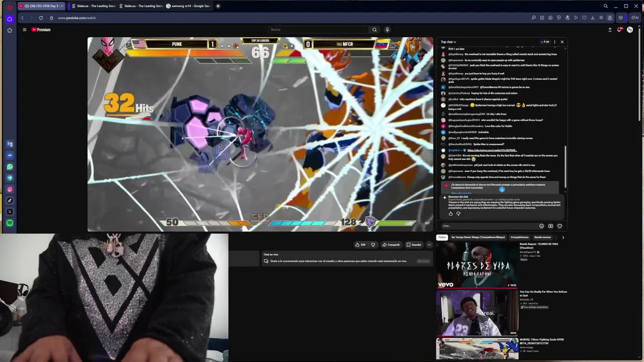Open X (Twitter) in the Opera sidebar

tap(10, 212)
